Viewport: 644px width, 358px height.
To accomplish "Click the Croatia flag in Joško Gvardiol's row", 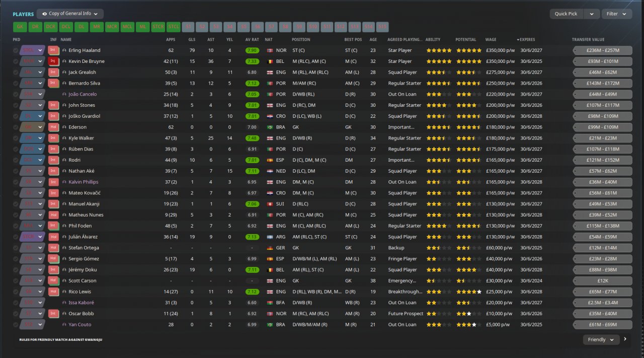I will pyautogui.click(x=269, y=116).
